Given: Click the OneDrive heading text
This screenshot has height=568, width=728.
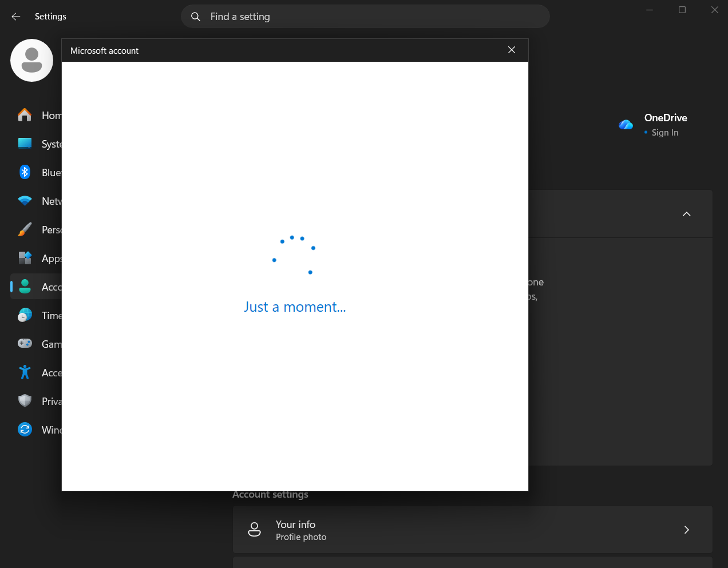Looking at the screenshot, I should [x=666, y=118].
